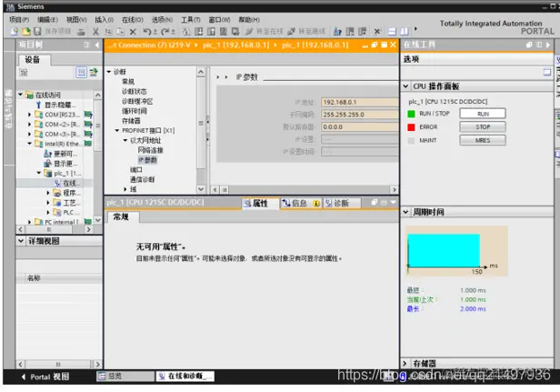Toggle the project tree table view icon

pos(82,73)
